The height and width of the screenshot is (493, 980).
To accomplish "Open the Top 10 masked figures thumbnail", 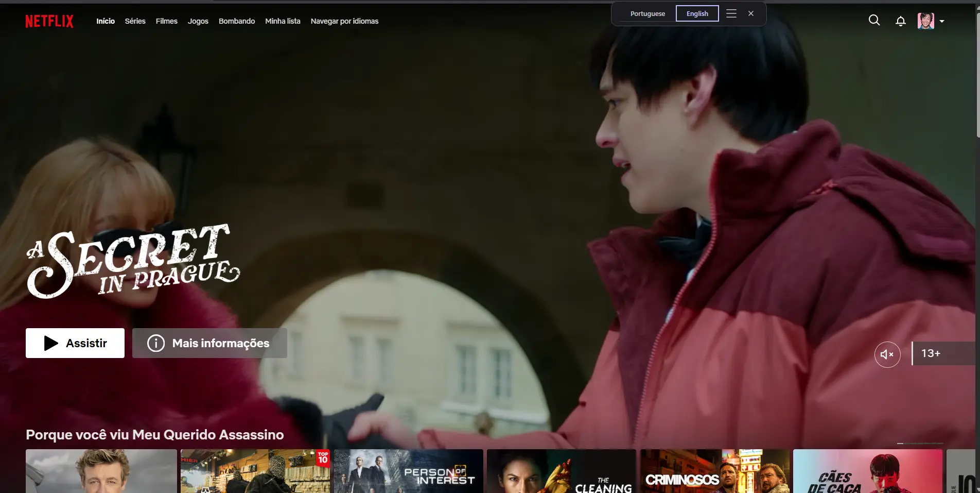I will (x=255, y=471).
